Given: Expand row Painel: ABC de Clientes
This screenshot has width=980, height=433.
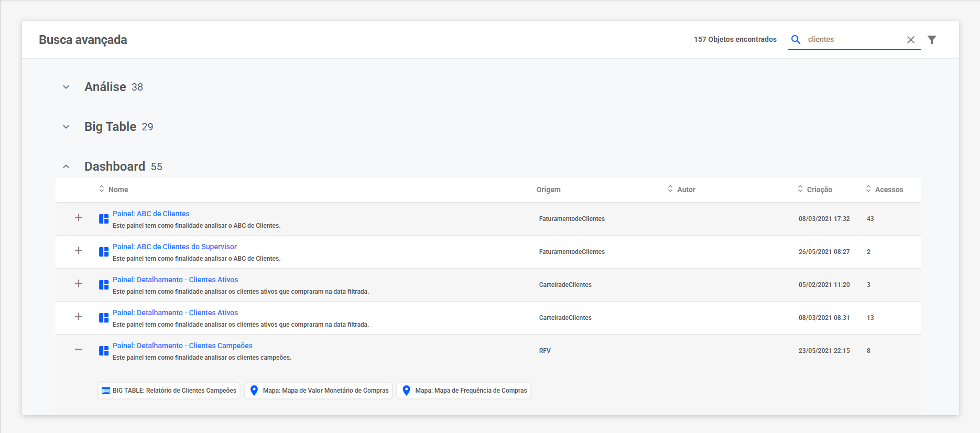Looking at the screenshot, I should 79,217.
